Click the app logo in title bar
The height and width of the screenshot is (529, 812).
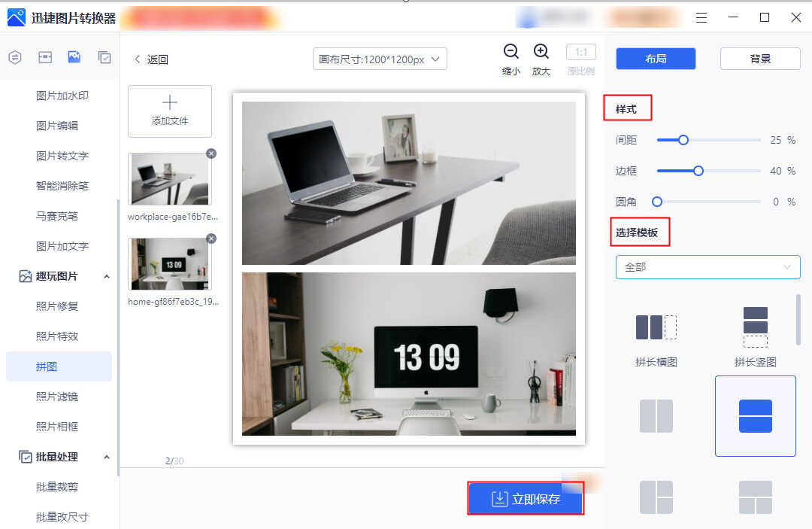tap(16, 17)
